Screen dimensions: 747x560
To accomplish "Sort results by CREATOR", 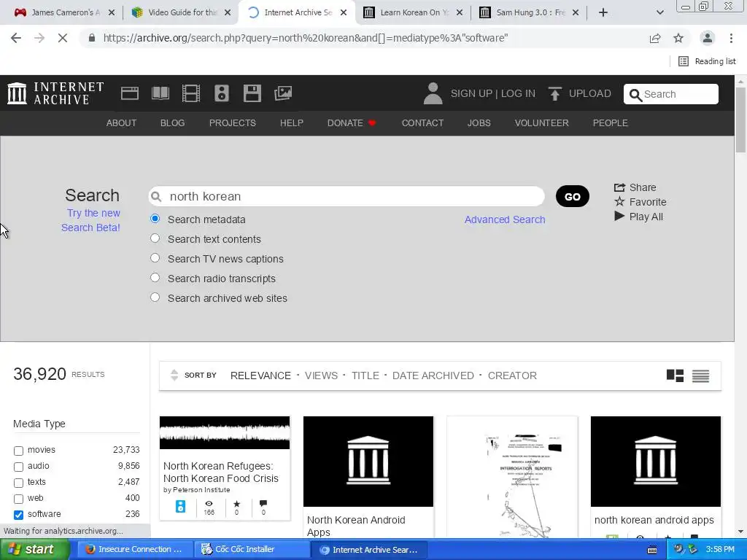I will coord(512,376).
